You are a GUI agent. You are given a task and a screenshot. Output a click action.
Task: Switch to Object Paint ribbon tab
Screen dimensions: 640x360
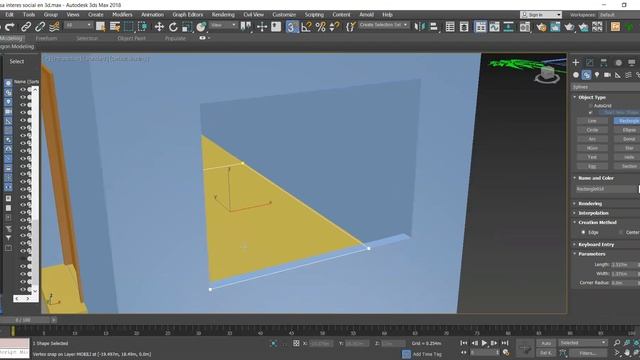(131, 38)
